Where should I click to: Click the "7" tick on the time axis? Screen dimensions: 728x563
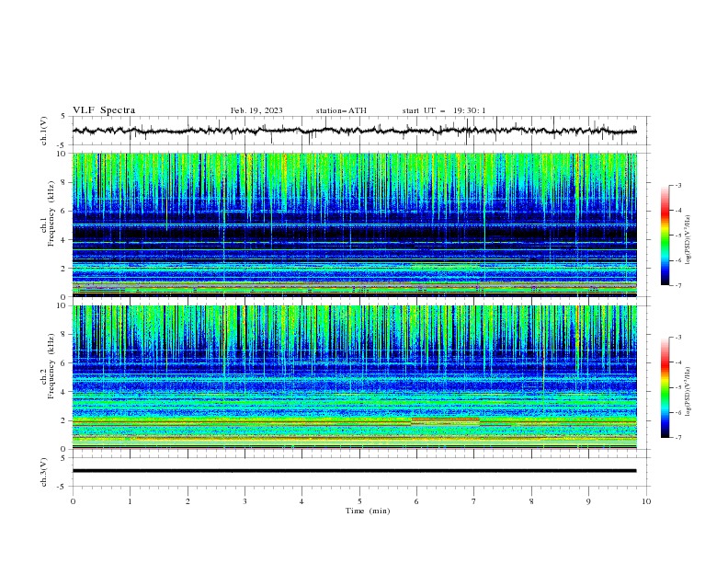pos(474,501)
